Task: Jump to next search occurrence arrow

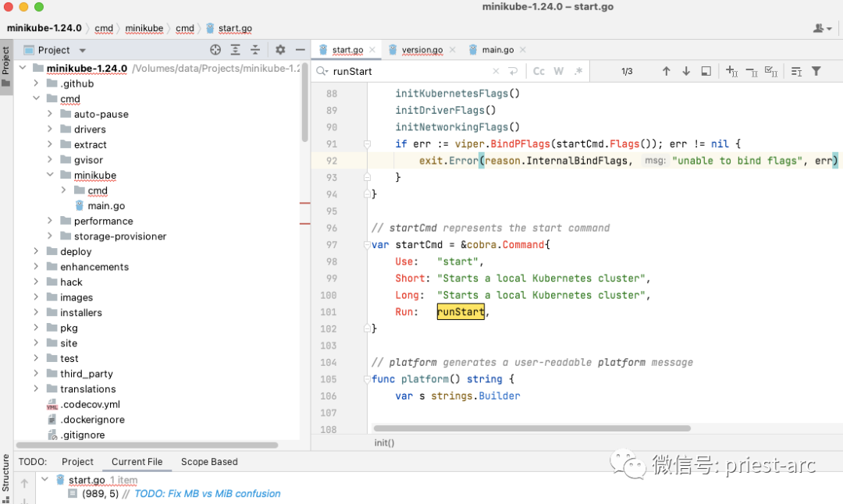Action: 686,71
